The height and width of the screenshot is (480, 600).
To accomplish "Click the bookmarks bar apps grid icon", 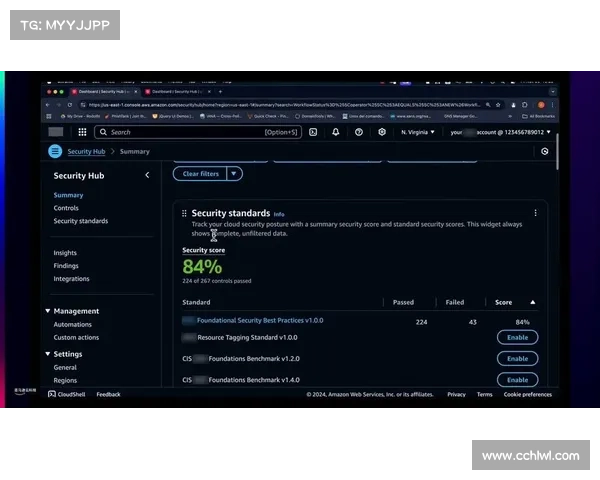I will click(x=49, y=116).
